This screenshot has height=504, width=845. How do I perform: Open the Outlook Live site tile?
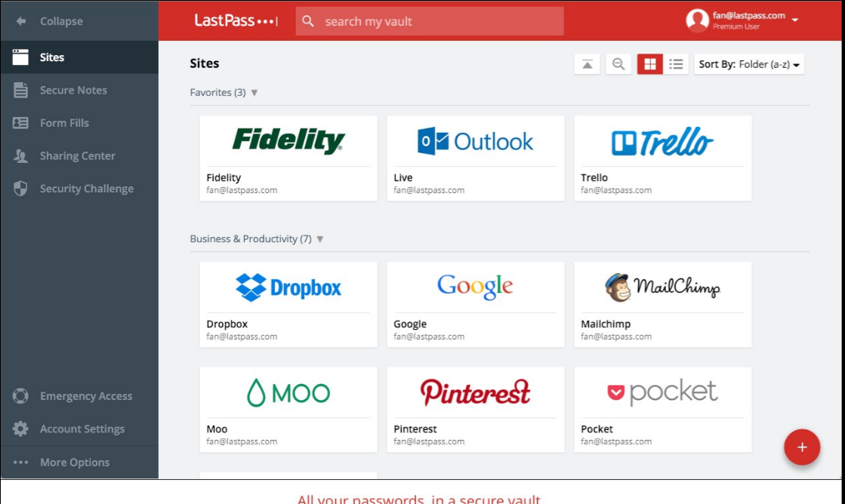click(x=475, y=158)
